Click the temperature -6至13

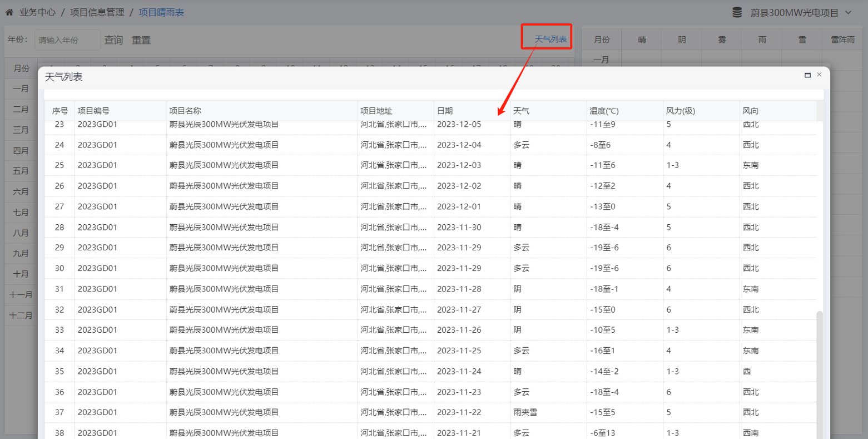[603, 433]
